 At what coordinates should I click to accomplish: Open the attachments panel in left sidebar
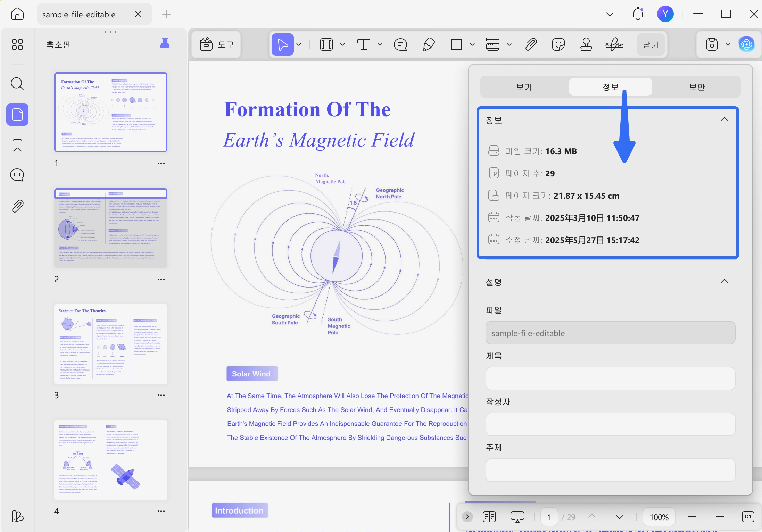pyautogui.click(x=17, y=206)
